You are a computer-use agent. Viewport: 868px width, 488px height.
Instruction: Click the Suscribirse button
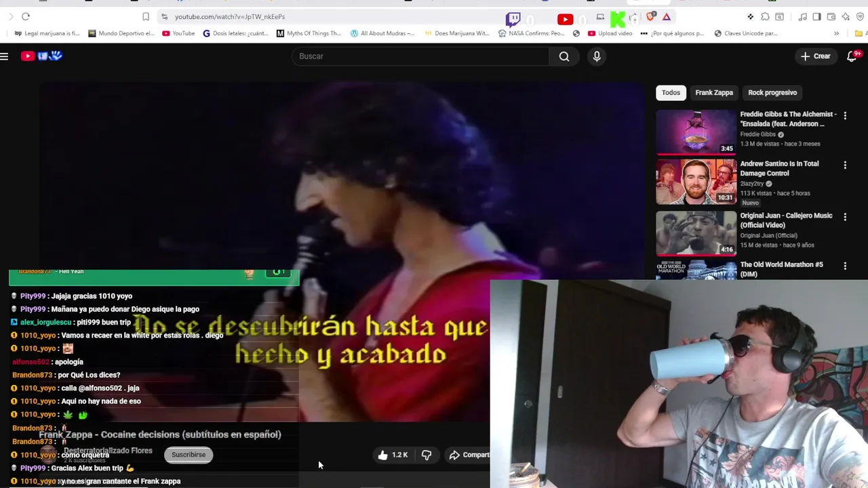[x=189, y=455]
